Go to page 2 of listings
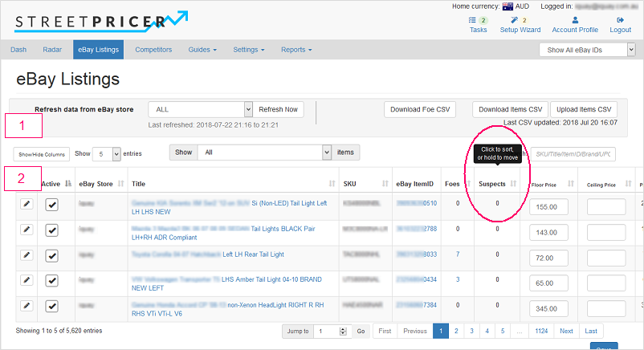This screenshot has width=644, height=350. (x=455, y=331)
